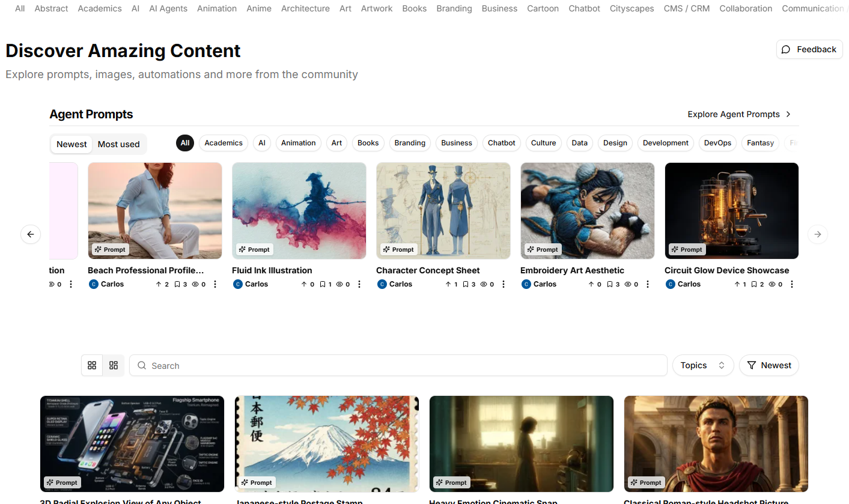Select the Newest sort toggle
849x504 pixels.
(72, 144)
